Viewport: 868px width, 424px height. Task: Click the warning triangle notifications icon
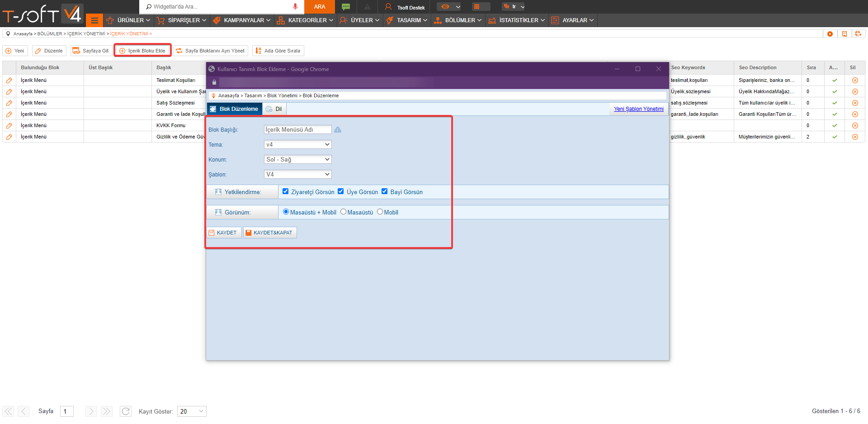pyautogui.click(x=368, y=6)
